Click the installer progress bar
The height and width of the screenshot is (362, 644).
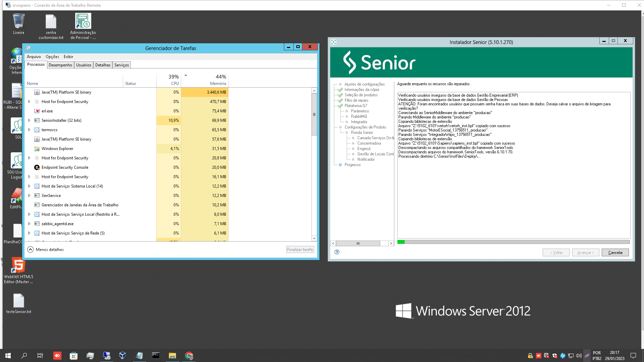tap(513, 242)
